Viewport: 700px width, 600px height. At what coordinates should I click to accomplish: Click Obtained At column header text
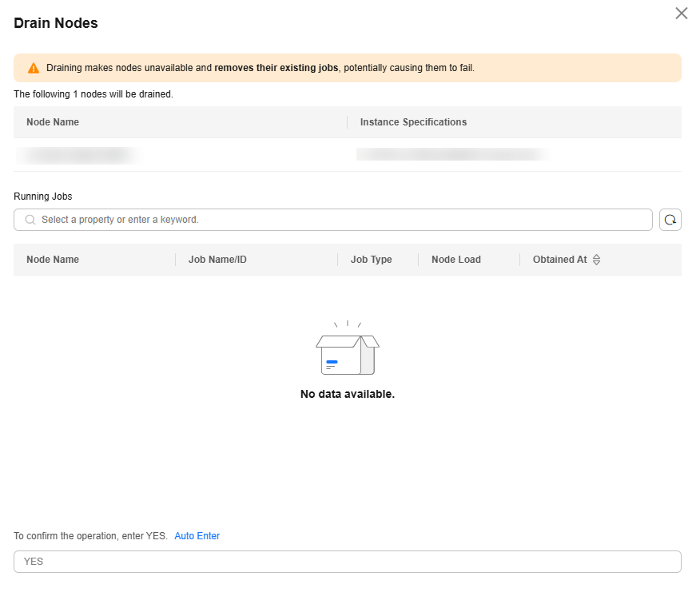(x=559, y=260)
